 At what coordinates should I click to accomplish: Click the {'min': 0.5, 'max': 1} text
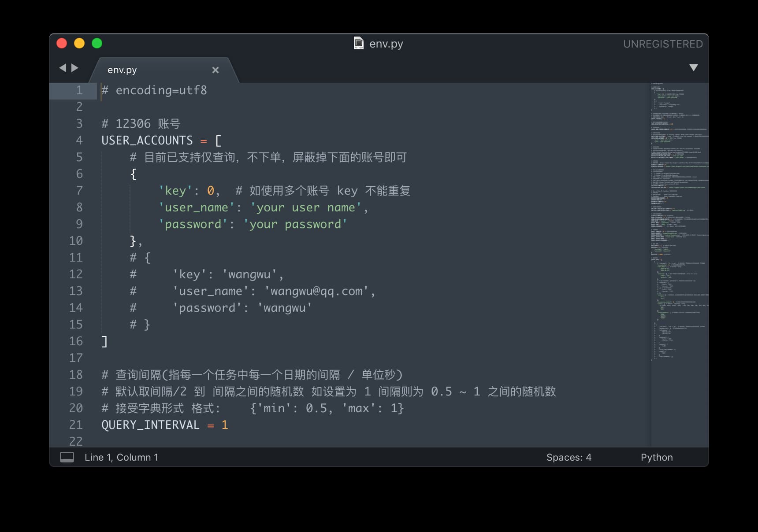[x=327, y=408]
